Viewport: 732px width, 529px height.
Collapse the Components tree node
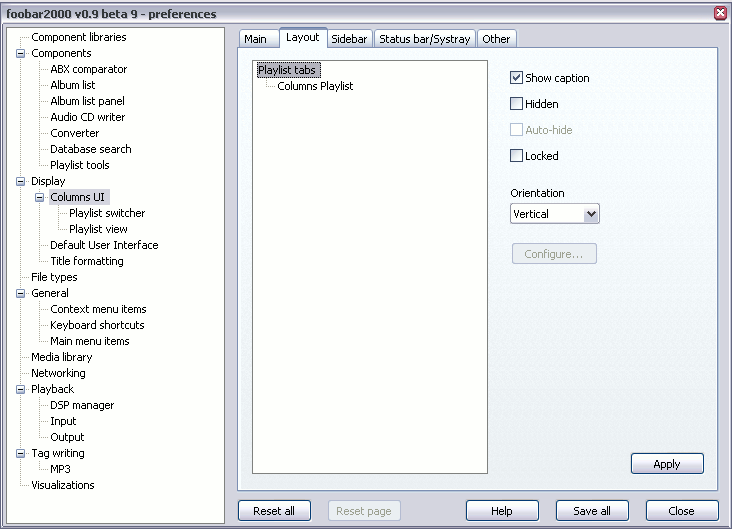click(x=20, y=53)
